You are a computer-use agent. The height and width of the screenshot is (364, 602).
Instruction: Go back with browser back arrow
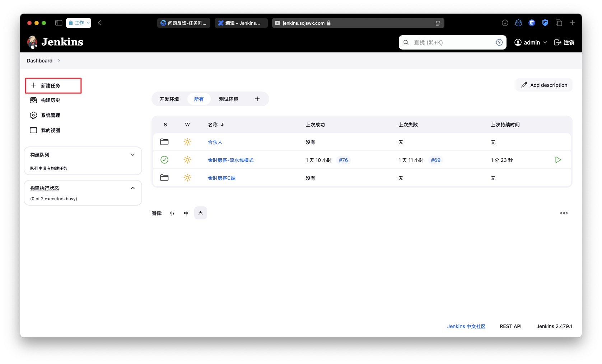click(100, 23)
